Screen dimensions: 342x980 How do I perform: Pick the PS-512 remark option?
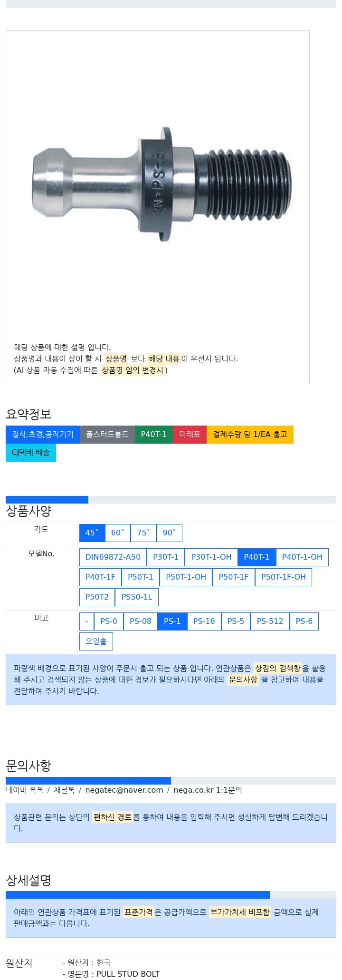[270, 621]
